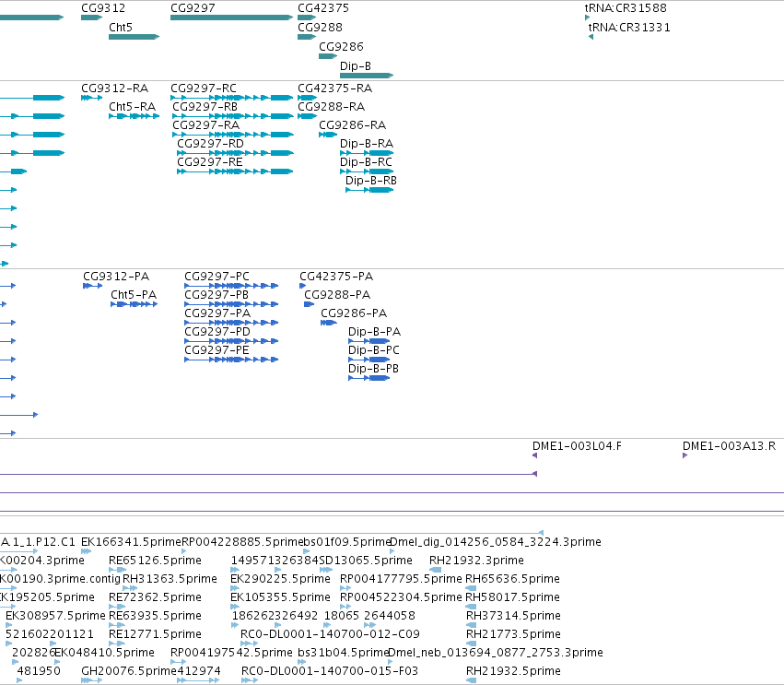This screenshot has width=784, height=685.
Task: Click the CG9297-PB protein label
Action: pos(216,295)
